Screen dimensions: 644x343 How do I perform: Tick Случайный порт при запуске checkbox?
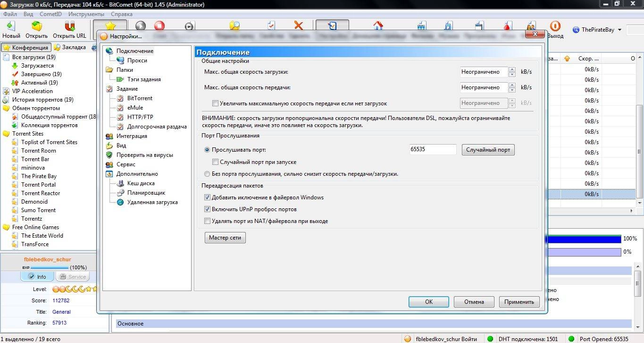(216, 162)
